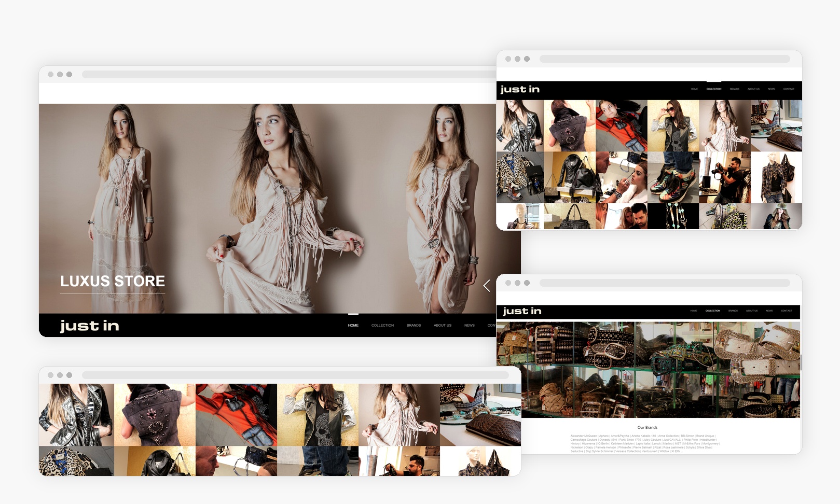
Task: Go to CONTACT in the bottom-right brands window
Action: 787,311
